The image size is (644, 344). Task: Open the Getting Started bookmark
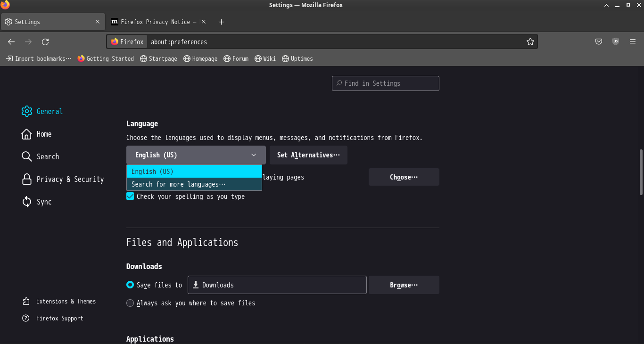(106, 58)
